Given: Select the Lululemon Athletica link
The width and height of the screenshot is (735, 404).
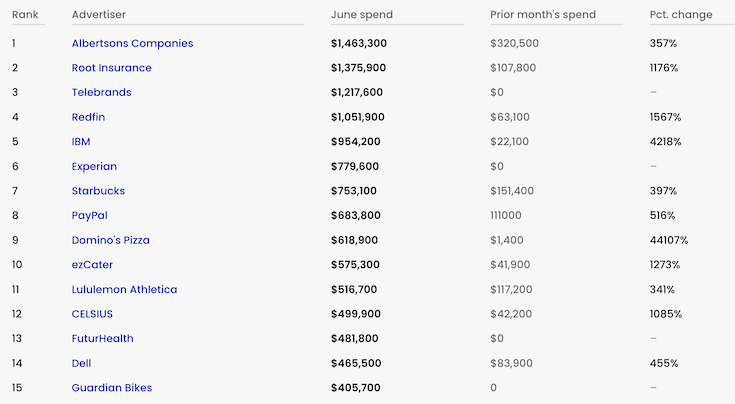Looking at the screenshot, I should [124, 289].
